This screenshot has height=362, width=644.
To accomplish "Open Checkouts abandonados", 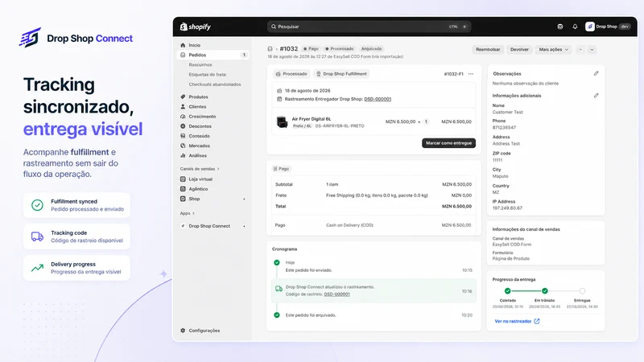I will 215,84.
